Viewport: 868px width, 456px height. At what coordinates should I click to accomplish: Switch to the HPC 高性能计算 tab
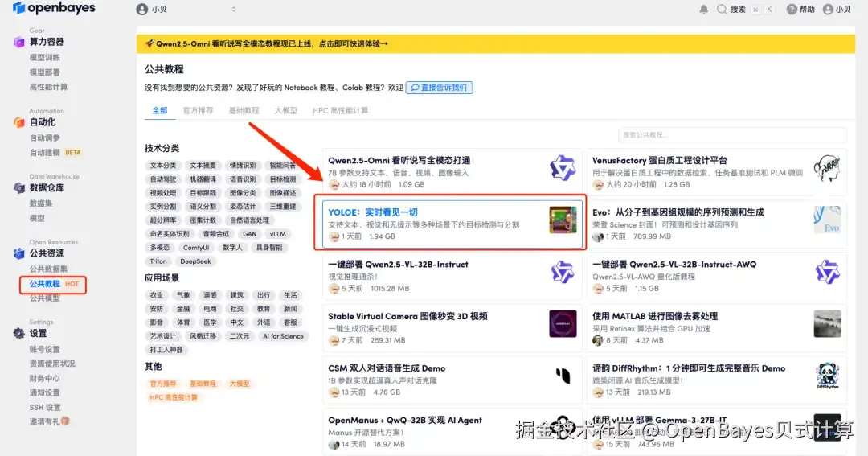tap(341, 110)
